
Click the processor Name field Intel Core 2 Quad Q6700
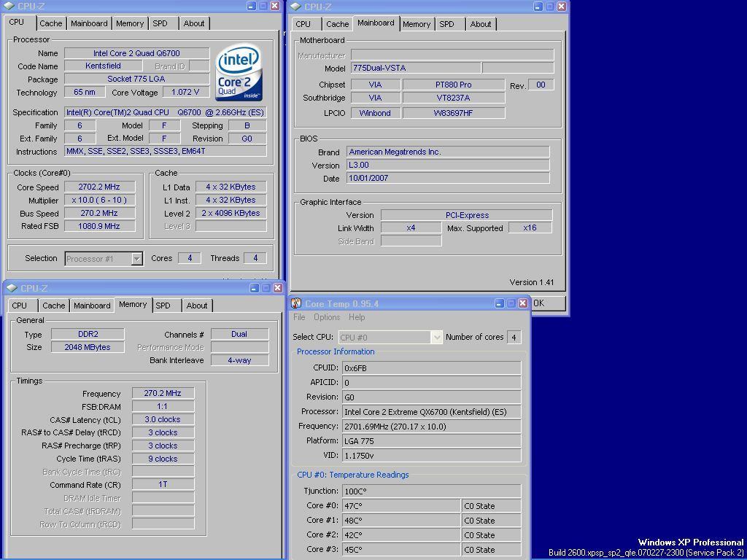[x=136, y=53]
